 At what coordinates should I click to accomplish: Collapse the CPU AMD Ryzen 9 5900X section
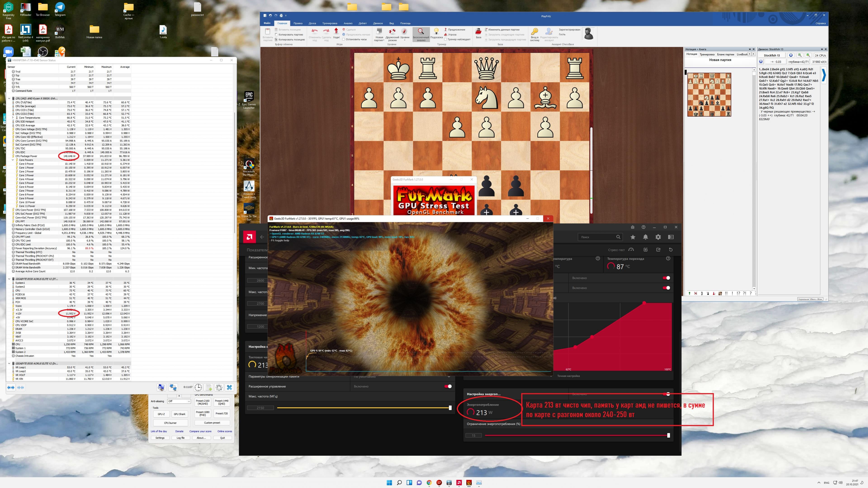pyautogui.click(x=9, y=98)
